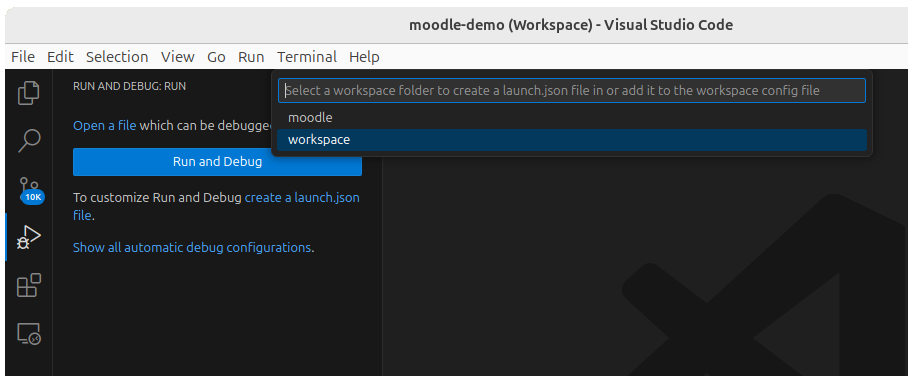908x376 pixels.
Task: Focus the workspace folder selection input
Action: pos(572,91)
